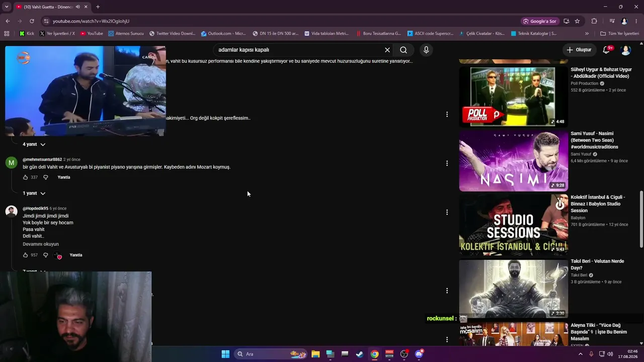
Task: Open the 'Yer İşaretleri / X' bookmark
Action: coord(57,34)
